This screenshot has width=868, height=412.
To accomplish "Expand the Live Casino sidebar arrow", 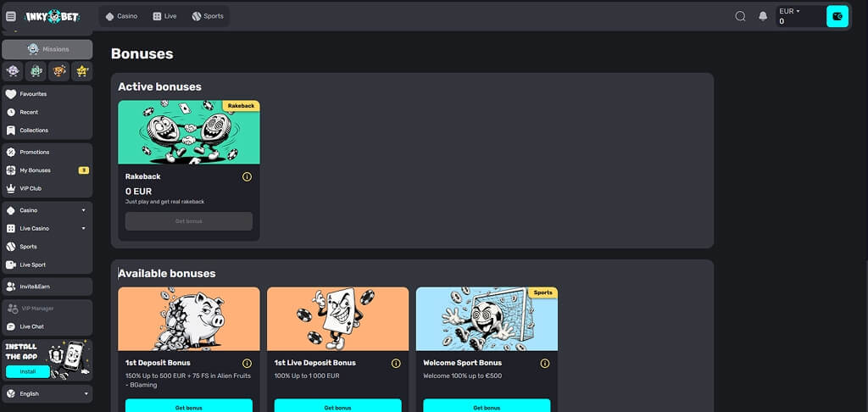I will click(x=84, y=229).
